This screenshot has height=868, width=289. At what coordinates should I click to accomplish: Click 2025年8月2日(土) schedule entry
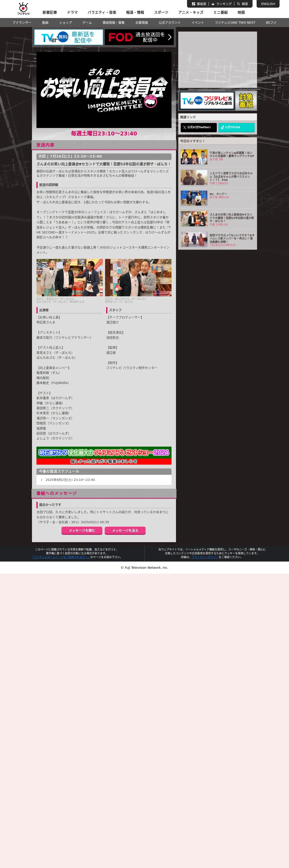pos(70,480)
